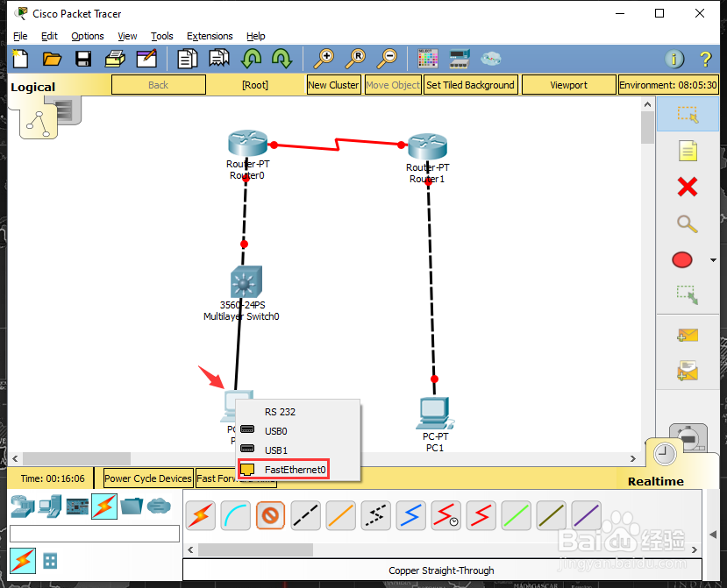The height and width of the screenshot is (588, 727).
Task: Select the orange Fiber cable
Action: (x=341, y=515)
